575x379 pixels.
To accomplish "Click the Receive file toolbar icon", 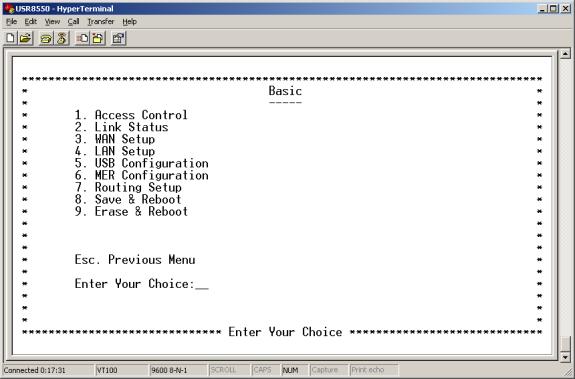I will pyautogui.click(x=98, y=38).
